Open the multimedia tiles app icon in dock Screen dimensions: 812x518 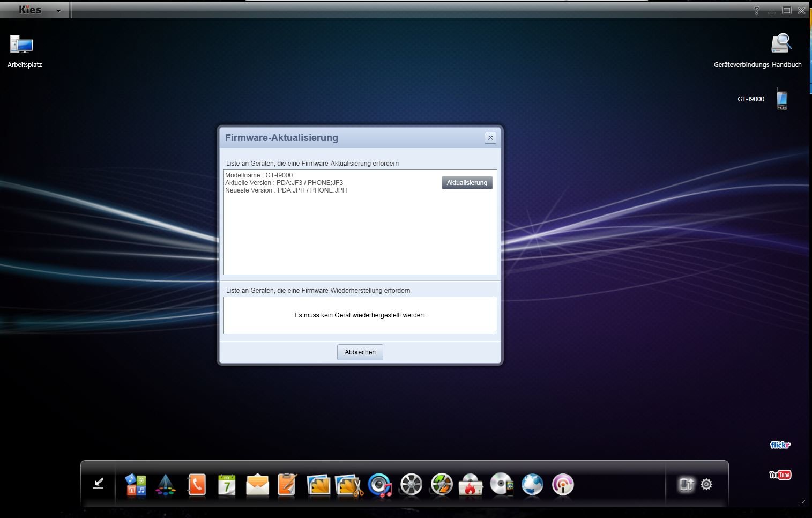coord(136,485)
